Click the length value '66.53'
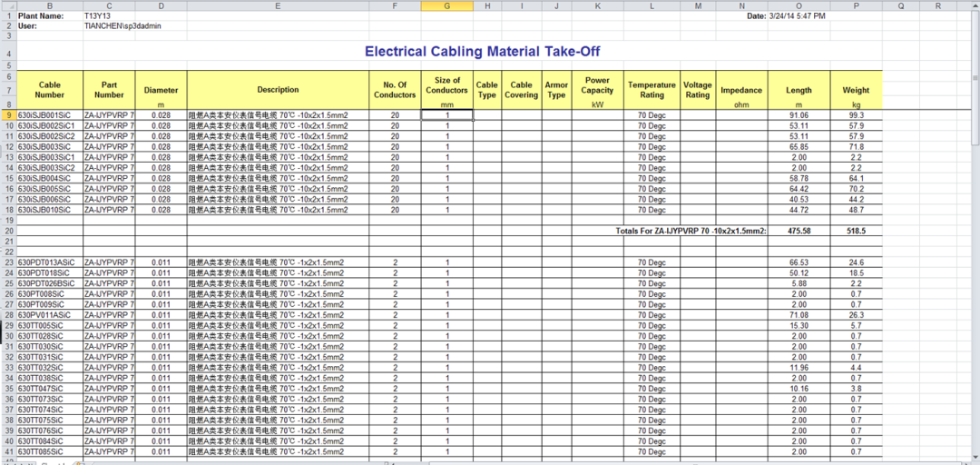Viewport: 980px width, 465px height. (799, 262)
